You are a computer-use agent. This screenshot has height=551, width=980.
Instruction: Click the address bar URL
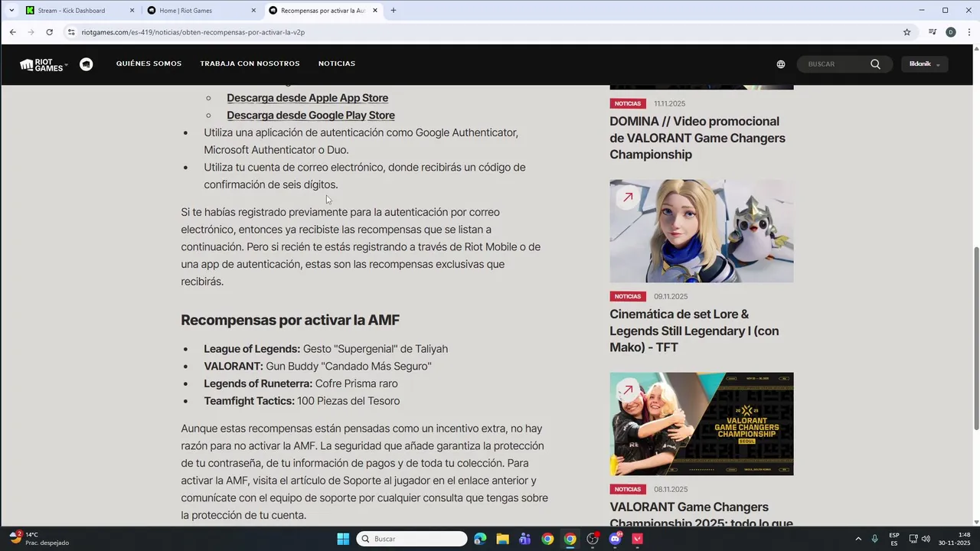coord(193,32)
